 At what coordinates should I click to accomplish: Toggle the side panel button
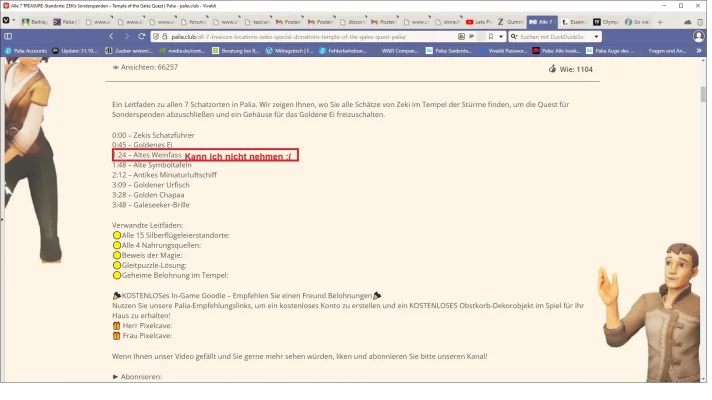pos(8,36)
